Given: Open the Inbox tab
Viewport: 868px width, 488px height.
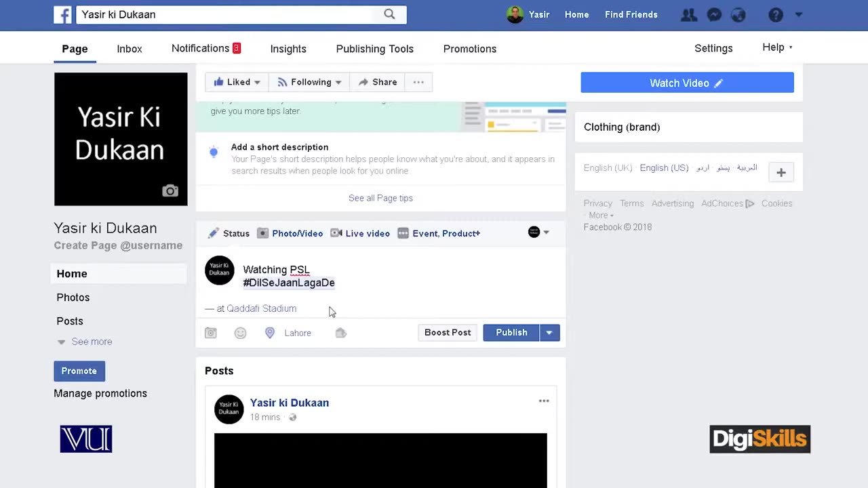Looking at the screenshot, I should 130,49.
